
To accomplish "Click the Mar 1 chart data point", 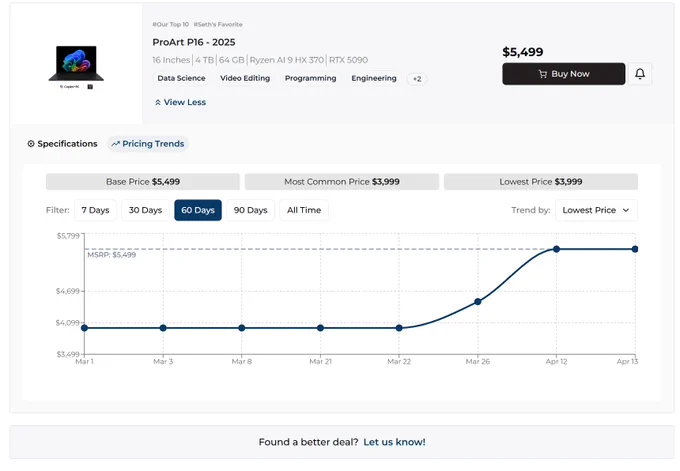I will (x=85, y=328).
